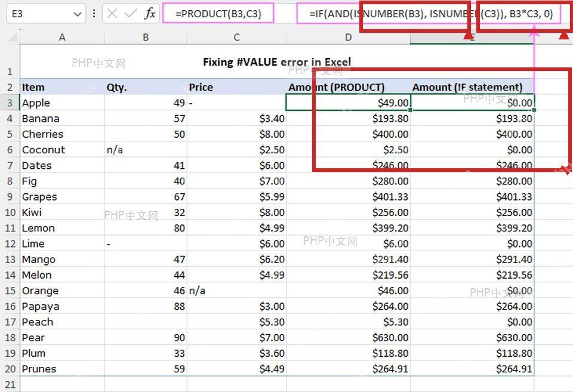This screenshot has width=573, height=392.
Task: Click the 'n/a' Price cell for Orange
Action: [x=237, y=291]
